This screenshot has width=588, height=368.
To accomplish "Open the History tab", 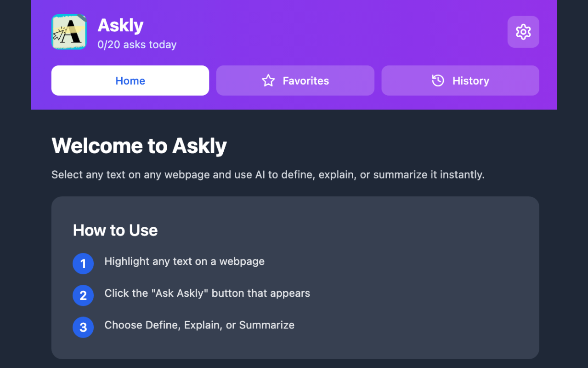I will tap(460, 80).
